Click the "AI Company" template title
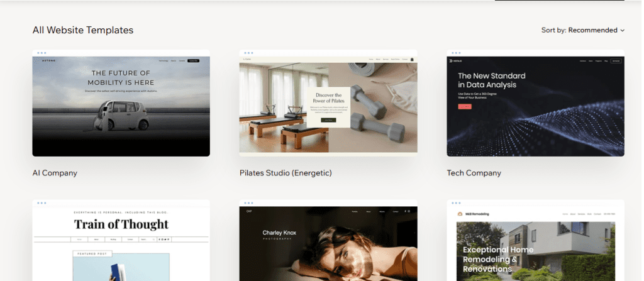The width and height of the screenshot is (644, 281). 55,173
